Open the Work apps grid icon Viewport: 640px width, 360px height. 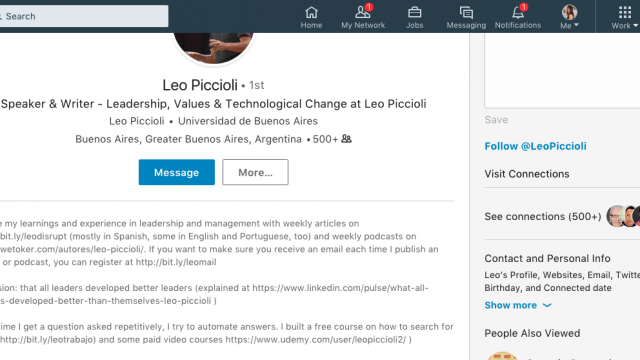click(x=624, y=13)
